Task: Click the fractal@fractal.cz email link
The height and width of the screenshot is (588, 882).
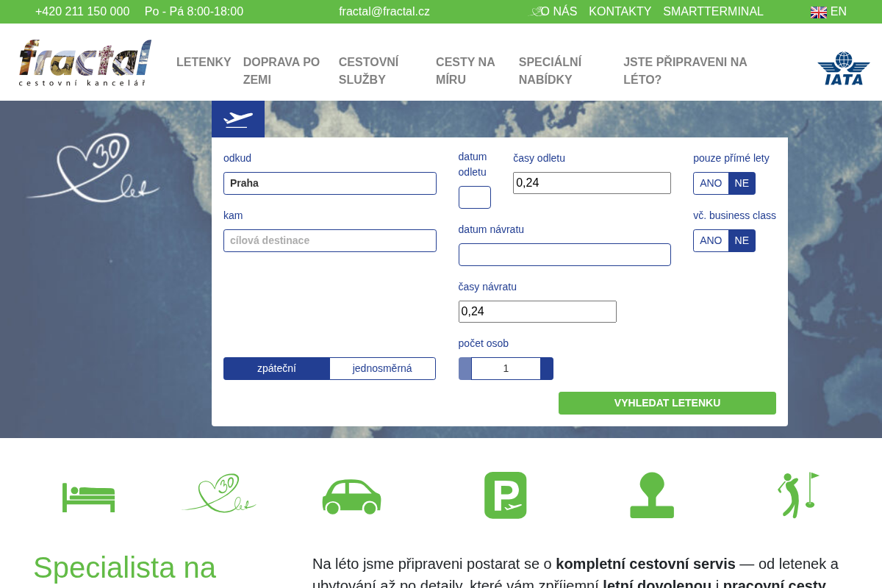Action: point(384,12)
